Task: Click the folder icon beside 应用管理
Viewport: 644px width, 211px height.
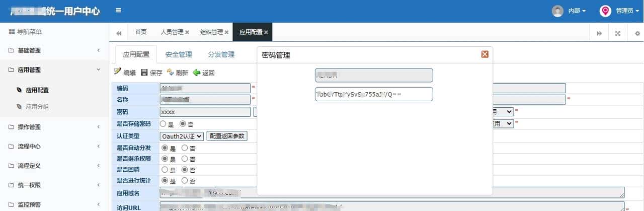Action: [12, 70]
